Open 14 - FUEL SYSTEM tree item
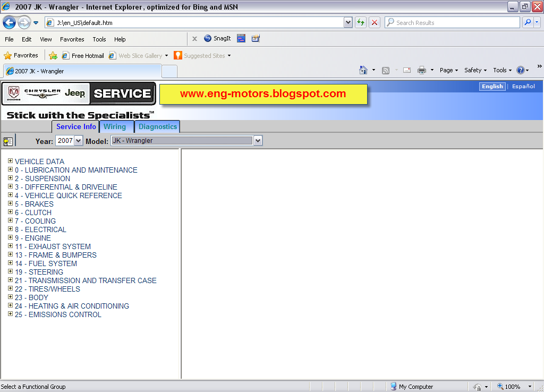 tap(46, 263)
